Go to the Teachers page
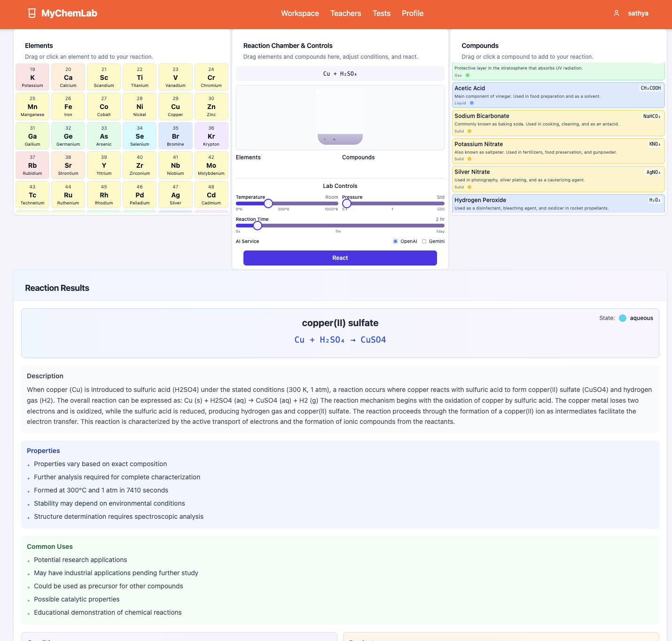This screenshot has height=641, width=672. click(345, 13)
